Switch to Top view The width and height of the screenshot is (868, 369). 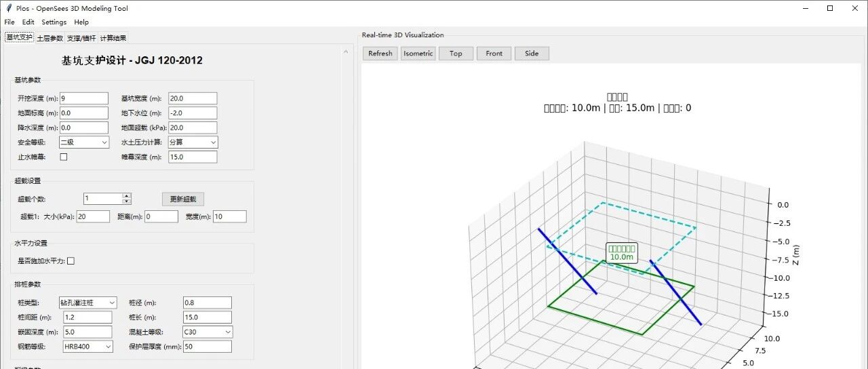point(456,54)
